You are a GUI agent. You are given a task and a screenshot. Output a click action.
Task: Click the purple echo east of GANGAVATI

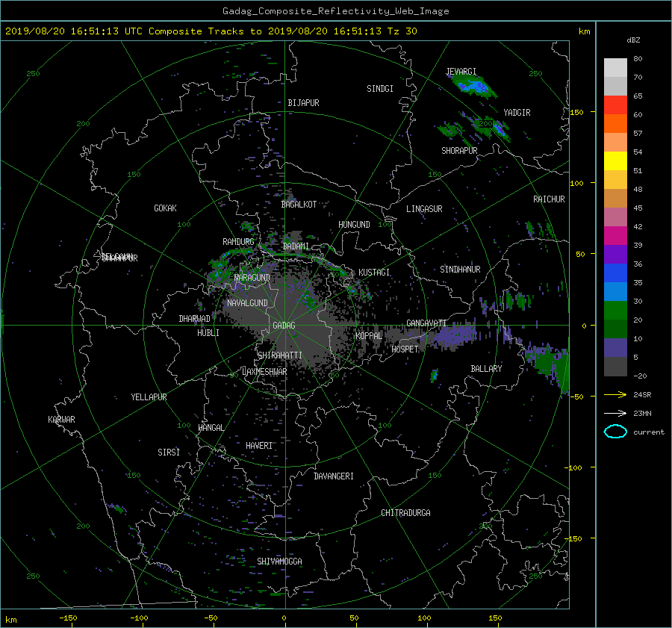pos(455,335)
